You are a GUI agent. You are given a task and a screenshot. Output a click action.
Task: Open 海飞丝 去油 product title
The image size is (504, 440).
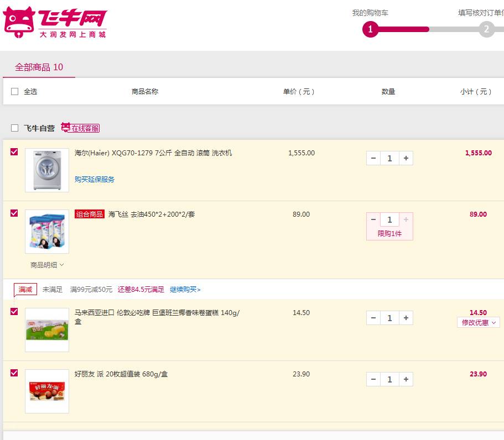click(x=152, y=214)
